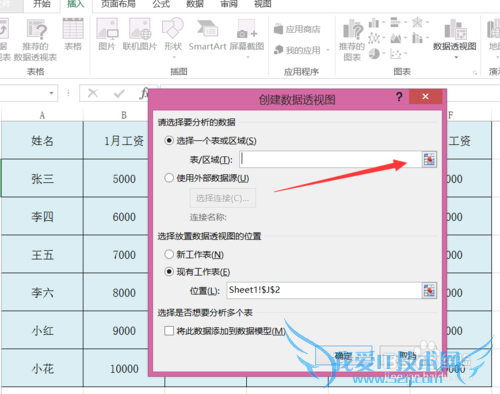Select the cell containing 王五

click(x=42, y=254)
